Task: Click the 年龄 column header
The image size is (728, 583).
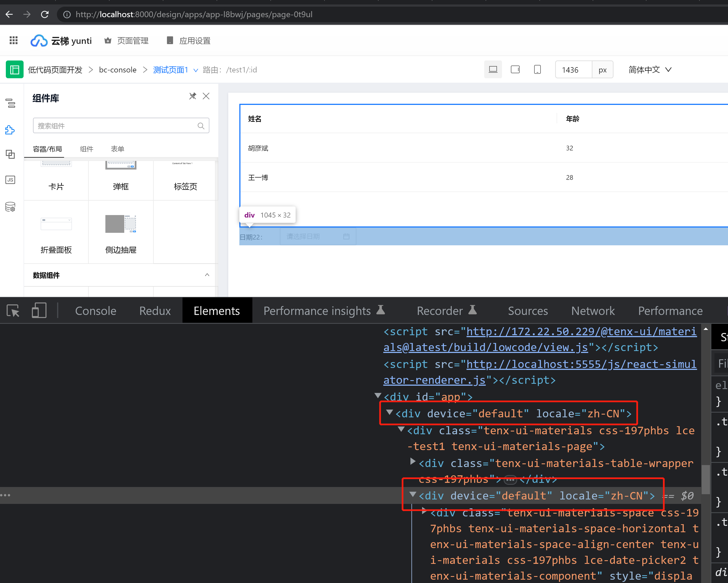Action: coord(573,119)
